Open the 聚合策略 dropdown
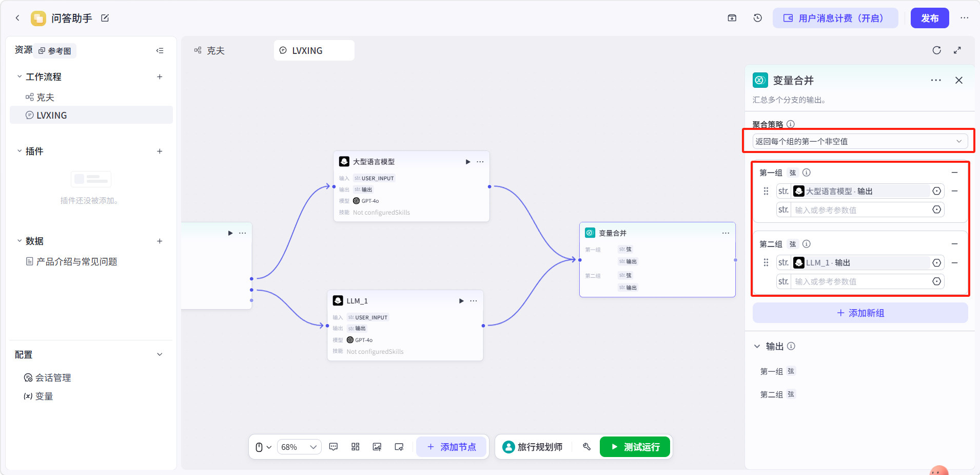 pyautogui.click(x=860, y=141)
